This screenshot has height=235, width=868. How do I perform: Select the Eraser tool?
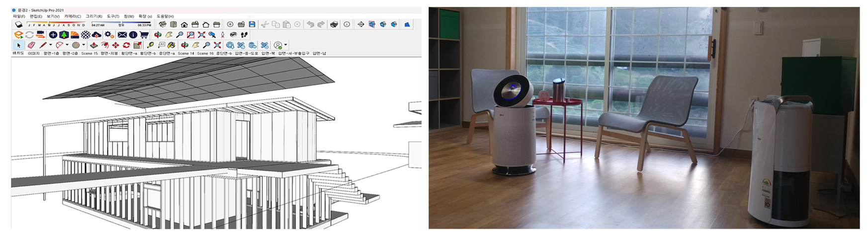pyautogui.click(x=31, y=45)
